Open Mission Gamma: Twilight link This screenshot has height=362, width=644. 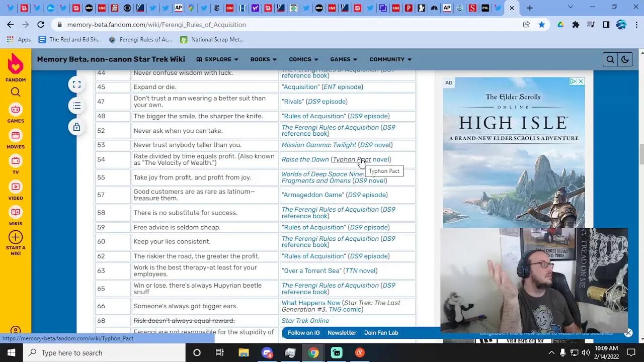(319, 145)
